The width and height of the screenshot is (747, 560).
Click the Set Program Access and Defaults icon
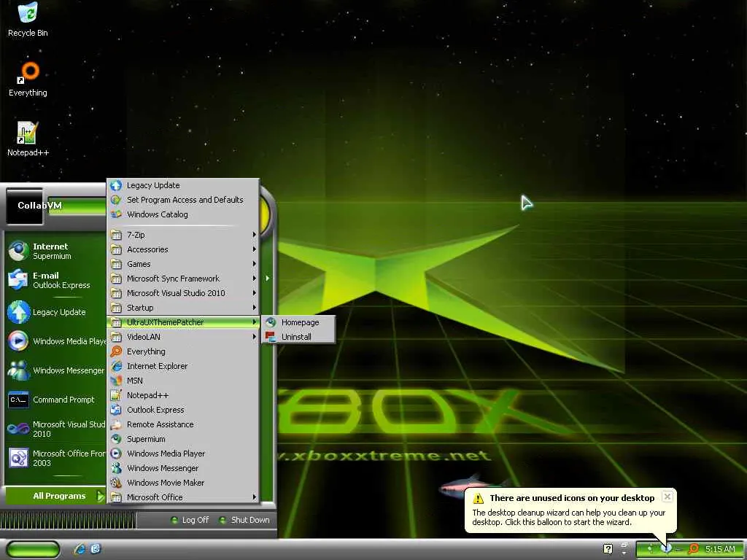point(116,200)
